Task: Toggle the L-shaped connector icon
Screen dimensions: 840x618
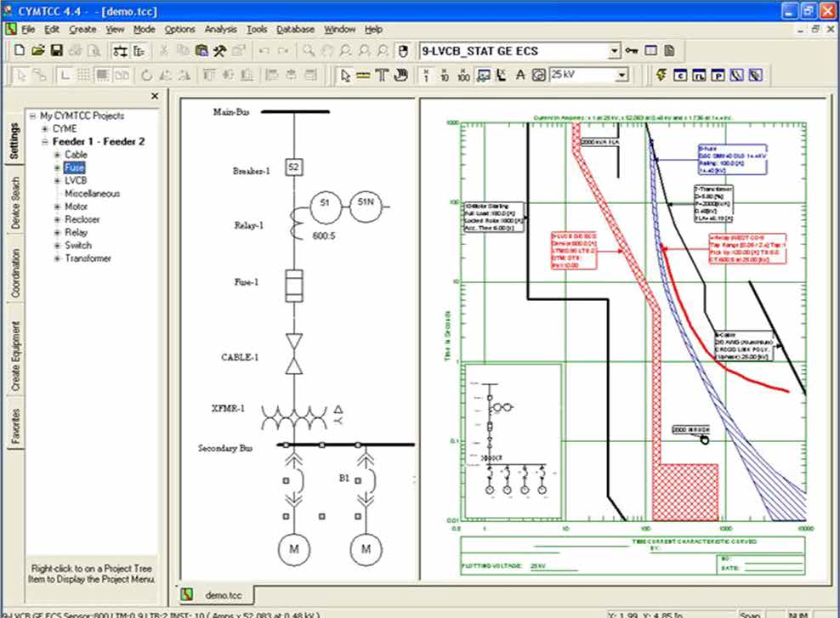Action: [x=65, y=76]
